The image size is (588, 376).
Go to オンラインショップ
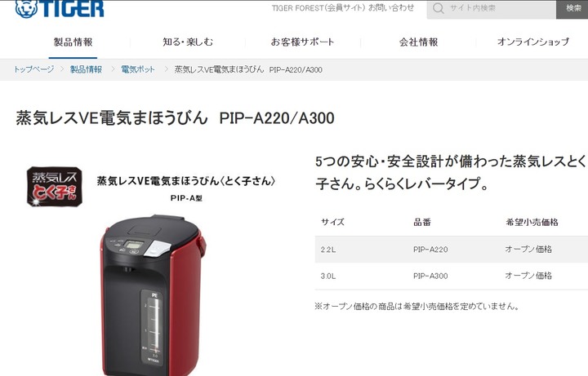click(x=532, y=42)
